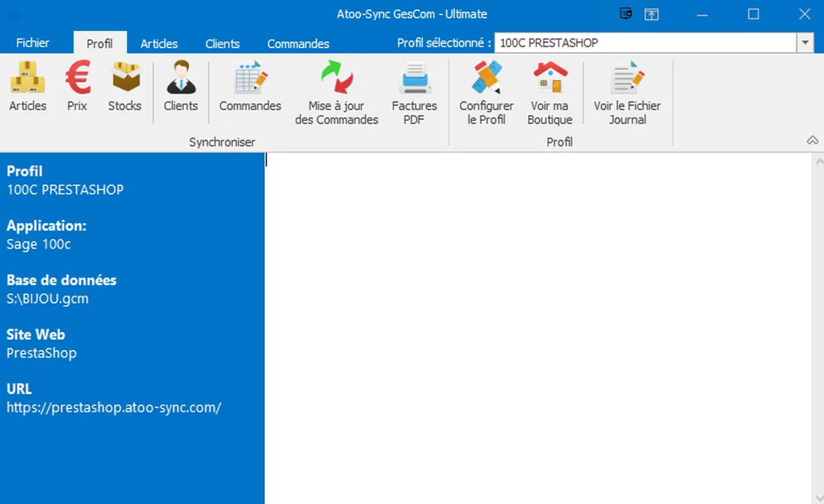The height and width of the screenshot is (504, 824).
Task: Click the ribbon display options icon
Action: point(651,14)
